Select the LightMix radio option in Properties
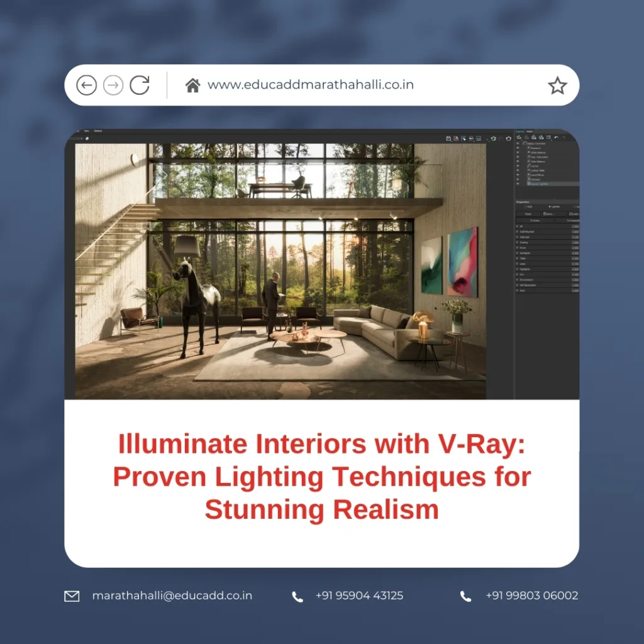 click(549, 206)
